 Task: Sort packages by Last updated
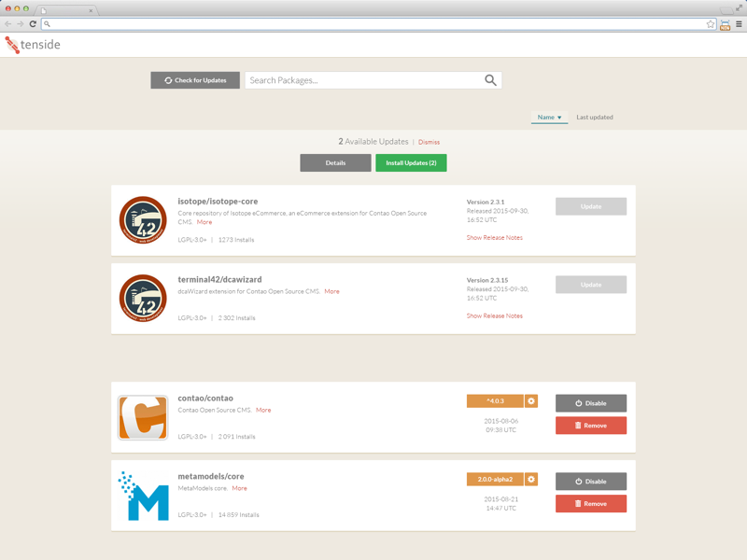pos(595,118)
